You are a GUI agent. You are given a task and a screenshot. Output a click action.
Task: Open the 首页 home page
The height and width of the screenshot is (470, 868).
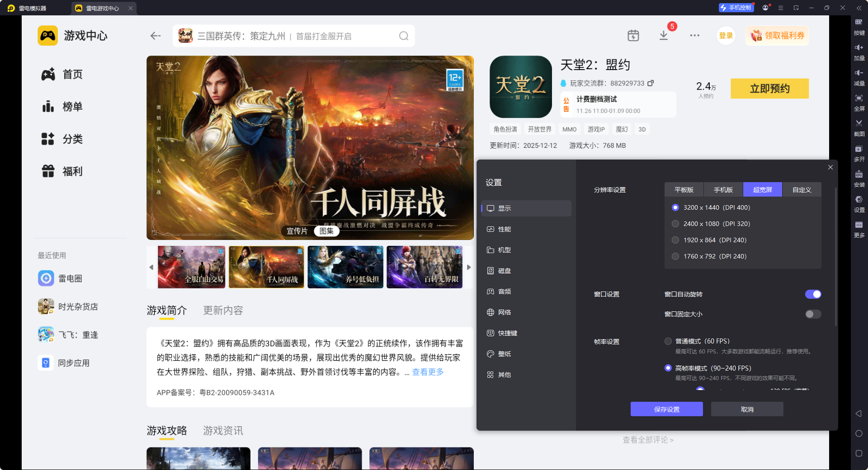pos(62,74)
